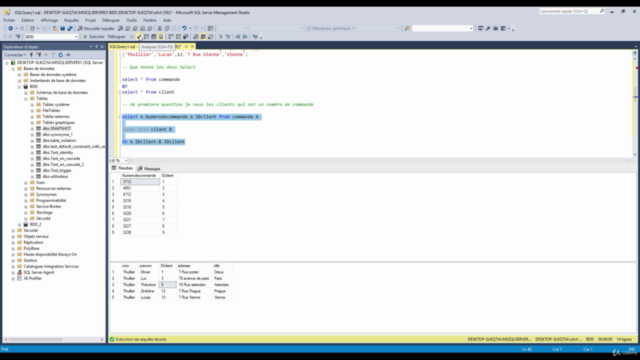The width and height of the screenshot is (640, 360).
Task: Expand the Sécurité server node
Action: [13, 231]
